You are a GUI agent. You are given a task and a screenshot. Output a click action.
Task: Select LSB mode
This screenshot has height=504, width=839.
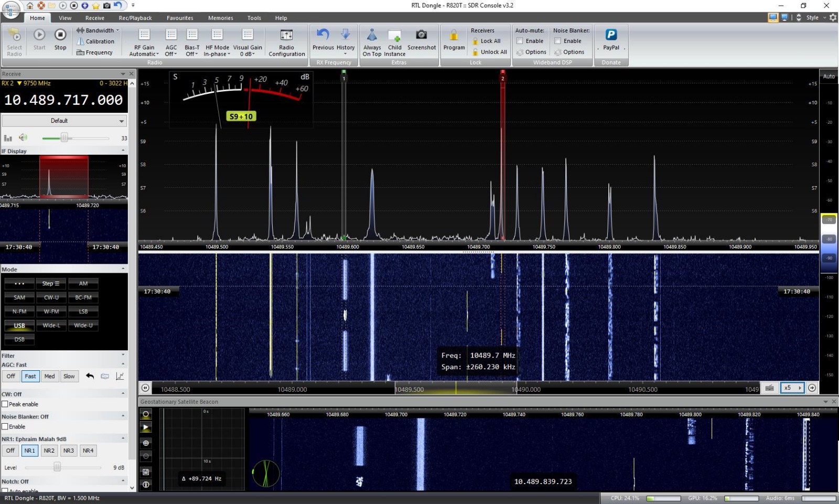coord(83,312)
